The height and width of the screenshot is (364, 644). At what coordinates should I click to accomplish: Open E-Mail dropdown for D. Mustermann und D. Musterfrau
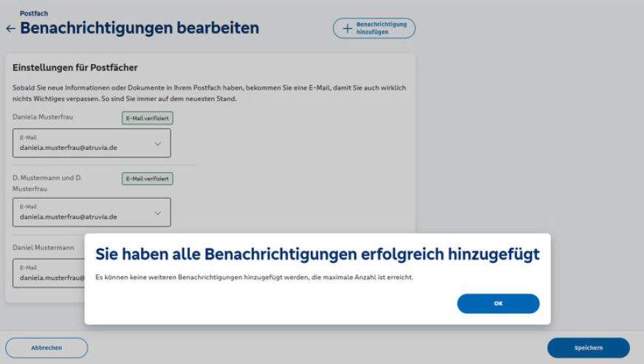[x=92, y=213]
